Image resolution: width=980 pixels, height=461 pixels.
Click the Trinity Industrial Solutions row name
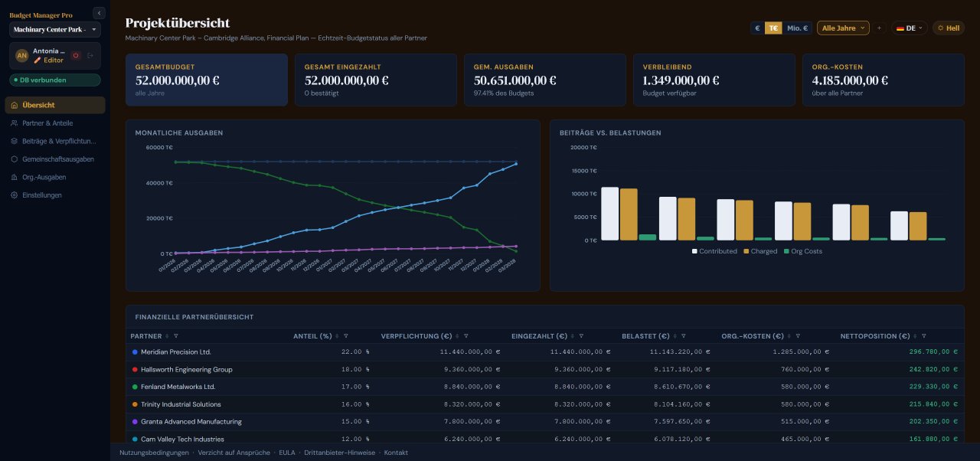click(x=181, y=404)
